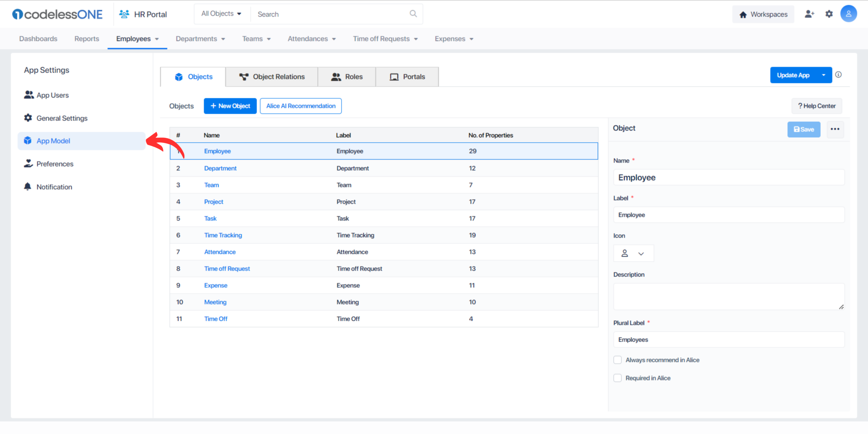
Task: Open the Expense object link
Action: click(216, 285)
